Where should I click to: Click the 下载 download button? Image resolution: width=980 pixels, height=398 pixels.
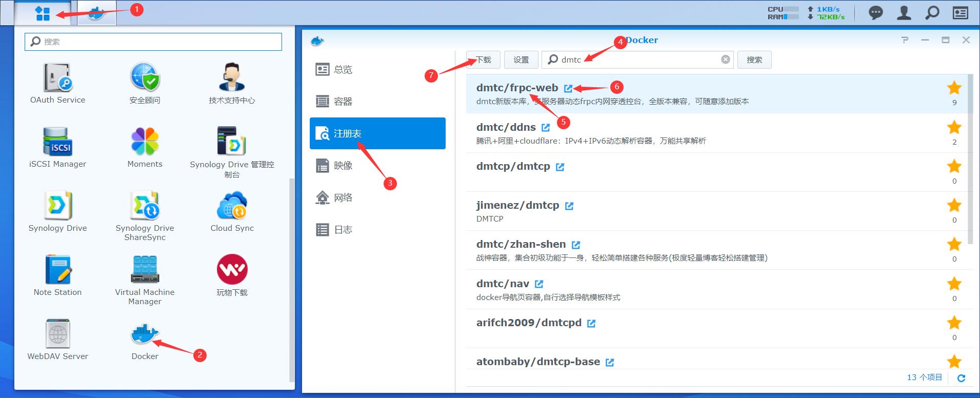tap(483, 59)
